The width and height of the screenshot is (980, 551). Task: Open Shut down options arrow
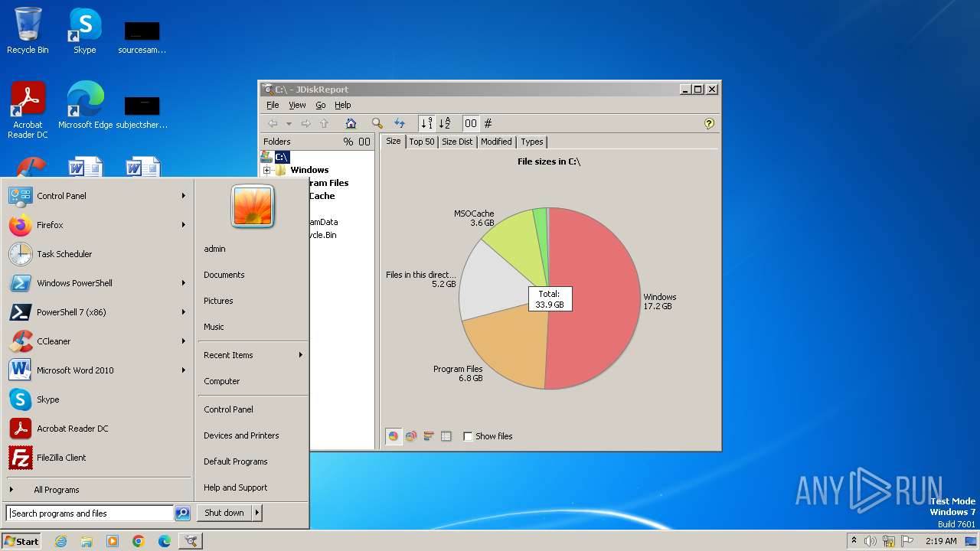tap(257, 513)
